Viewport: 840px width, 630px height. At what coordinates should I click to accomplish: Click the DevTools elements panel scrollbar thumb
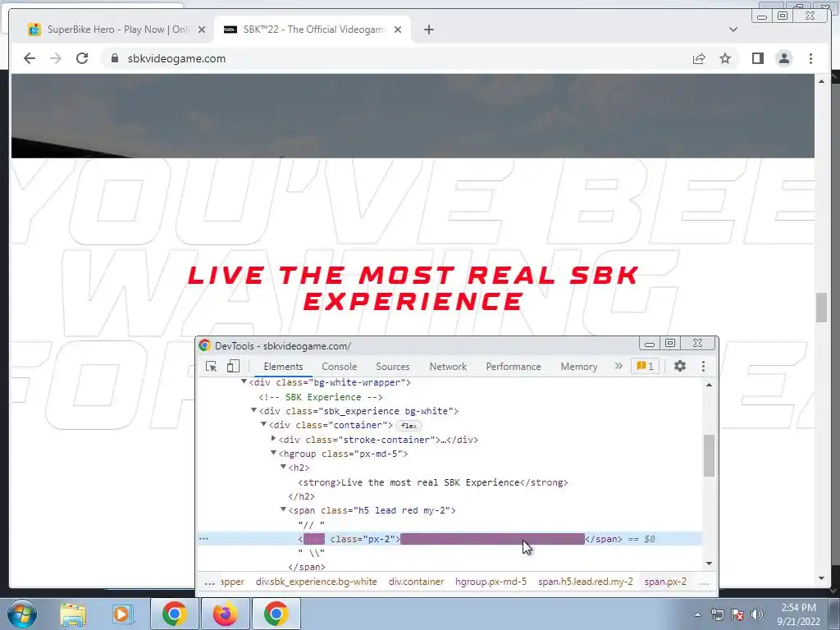709,455
